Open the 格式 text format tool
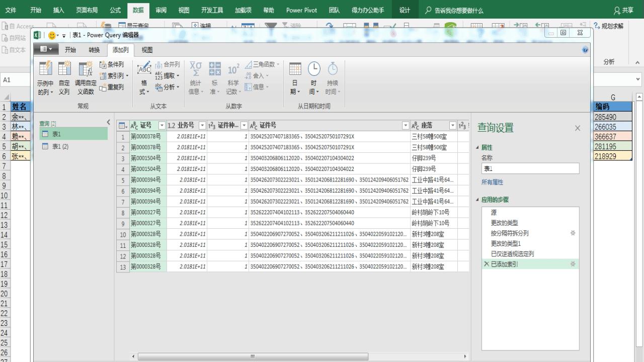 pos(144,69)
